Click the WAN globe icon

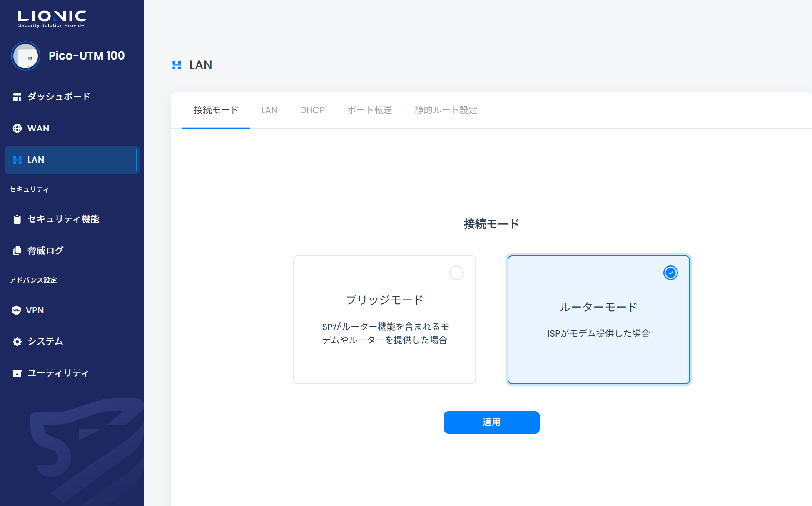pos(17,129)
